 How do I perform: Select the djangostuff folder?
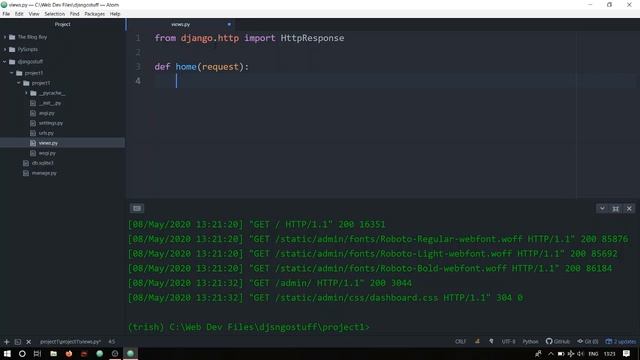click(30, 62)
